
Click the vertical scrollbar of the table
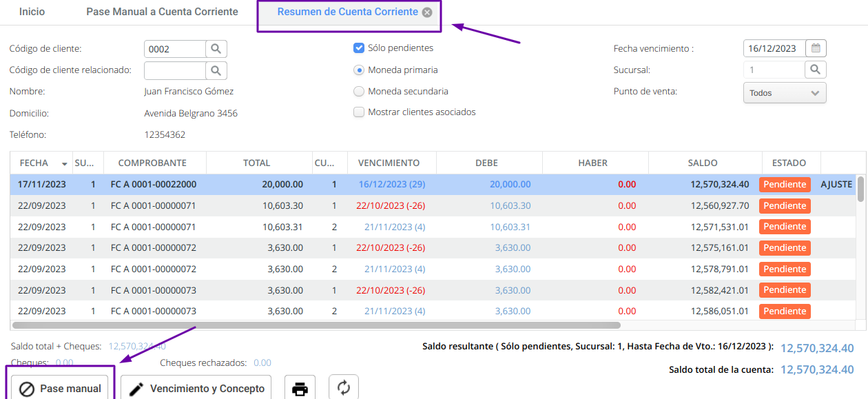click(x=861, y=189)
